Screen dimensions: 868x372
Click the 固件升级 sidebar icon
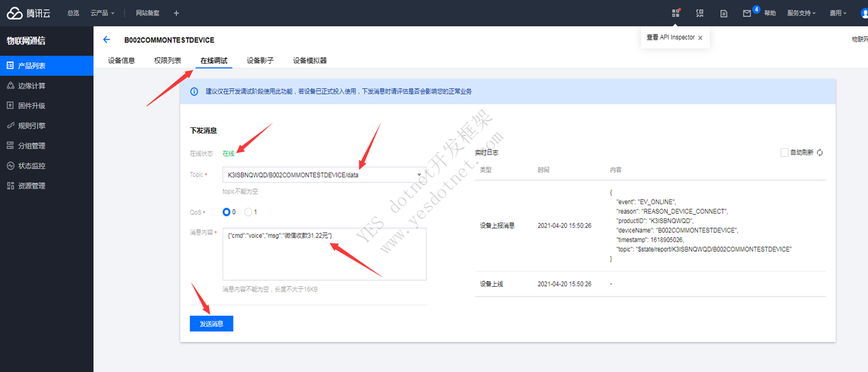[x=10, y=105]
